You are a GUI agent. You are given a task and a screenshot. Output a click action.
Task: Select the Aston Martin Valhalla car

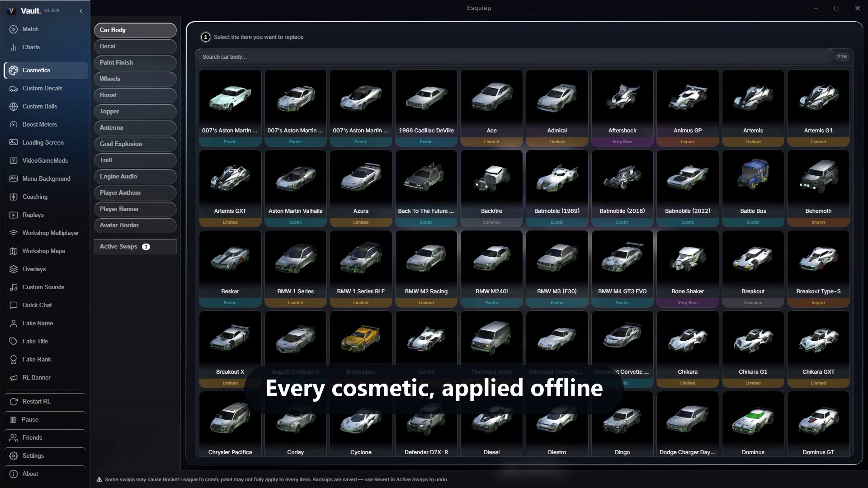pyautogui.click(x=296, y=188)
